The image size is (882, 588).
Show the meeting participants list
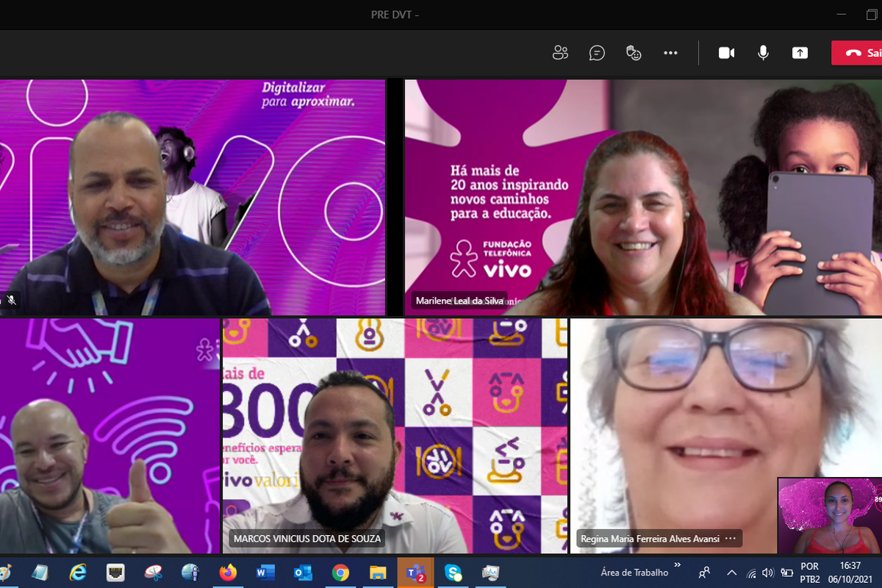coord(561,53)
